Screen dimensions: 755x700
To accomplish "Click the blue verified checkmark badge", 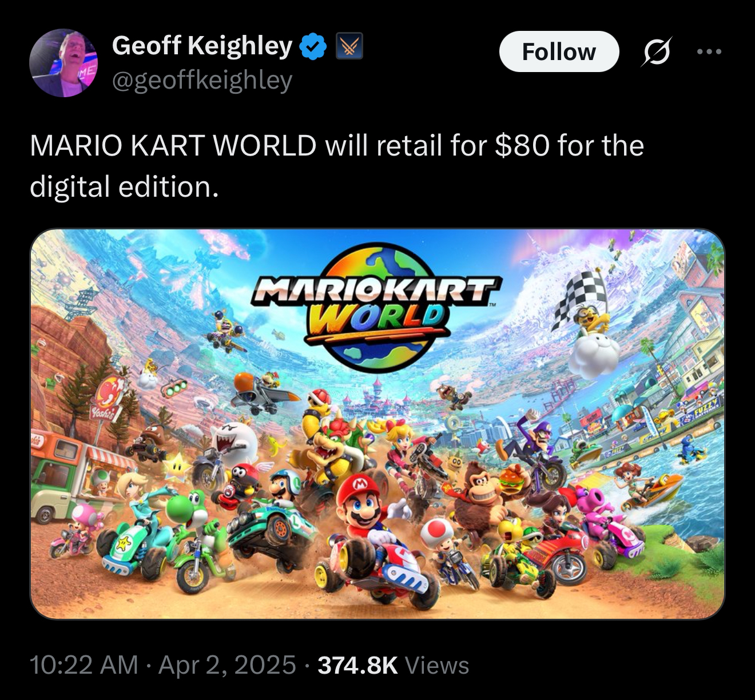I will pos(313,47).
